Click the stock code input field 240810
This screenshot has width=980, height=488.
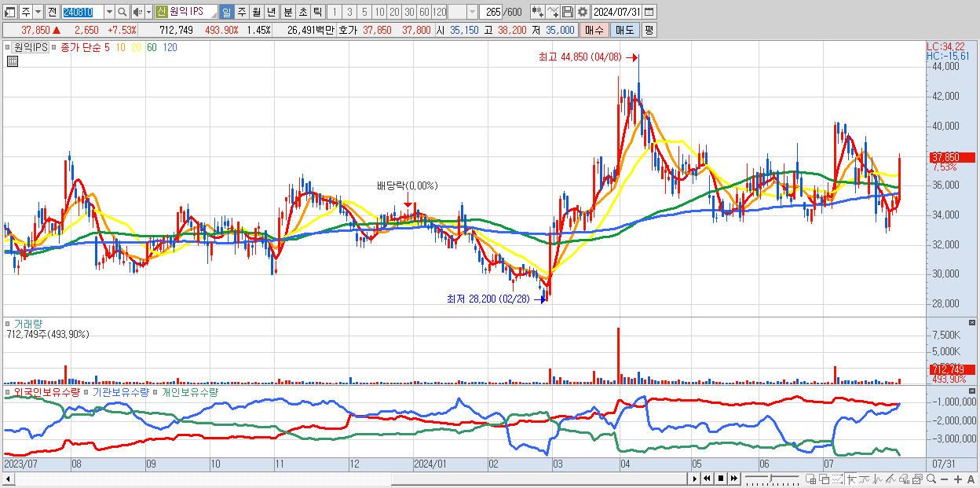coord(82,12)
